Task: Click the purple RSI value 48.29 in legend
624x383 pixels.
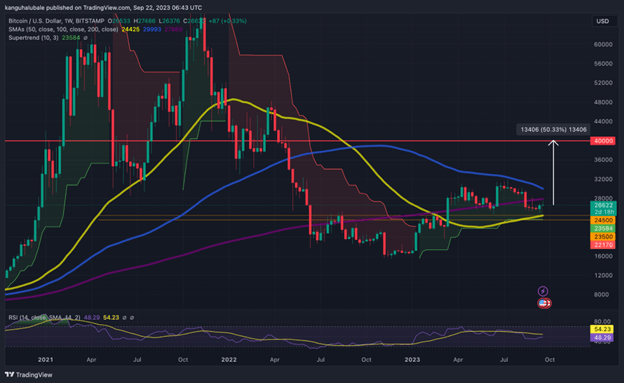Action: [92, 318]
